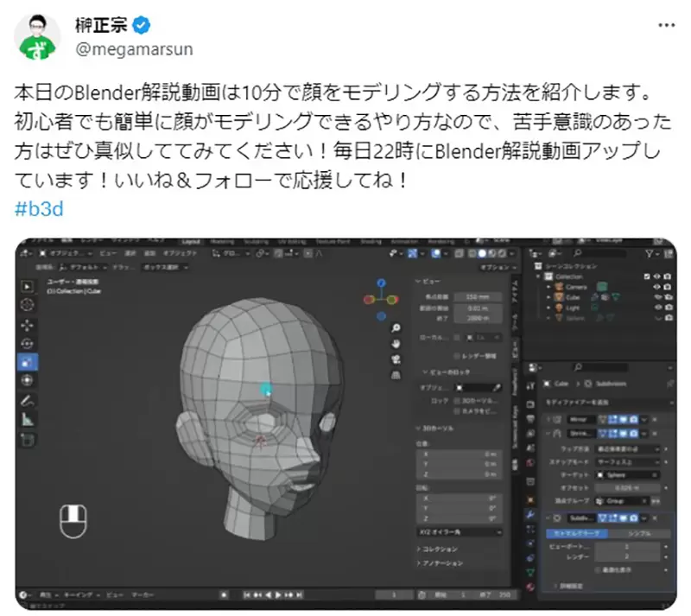Select solid viewport shading sphere
Viewport: 691px width, 616px height.
[x=482, y=253]
